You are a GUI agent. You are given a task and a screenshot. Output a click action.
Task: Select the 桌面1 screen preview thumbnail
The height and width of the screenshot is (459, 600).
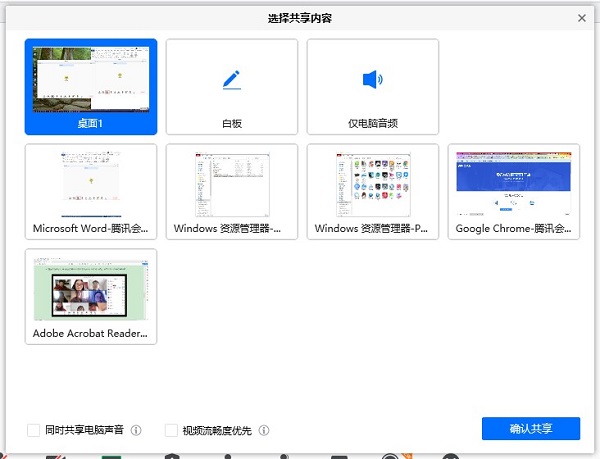click(x=91, y=78)
